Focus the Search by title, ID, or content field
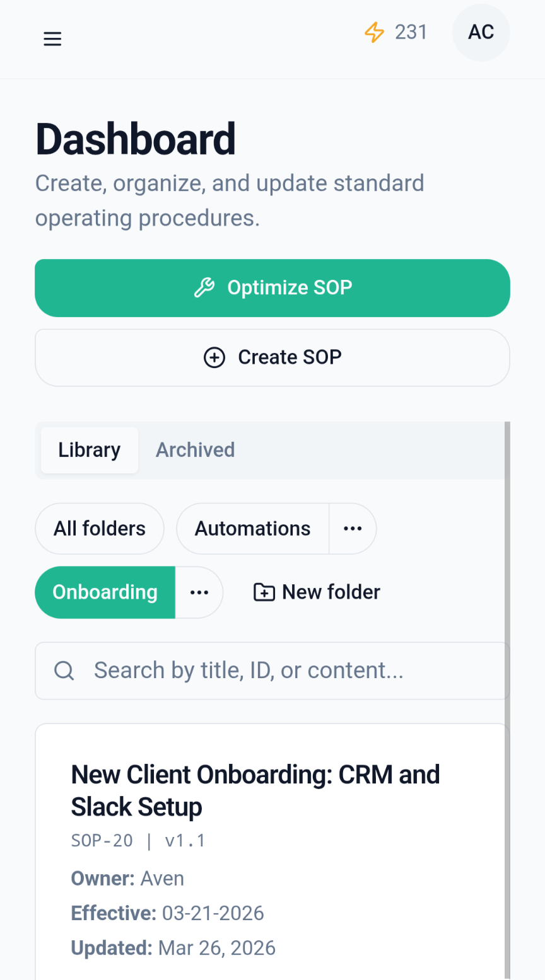This screenshot has width=545, height=980. (290, 671)
